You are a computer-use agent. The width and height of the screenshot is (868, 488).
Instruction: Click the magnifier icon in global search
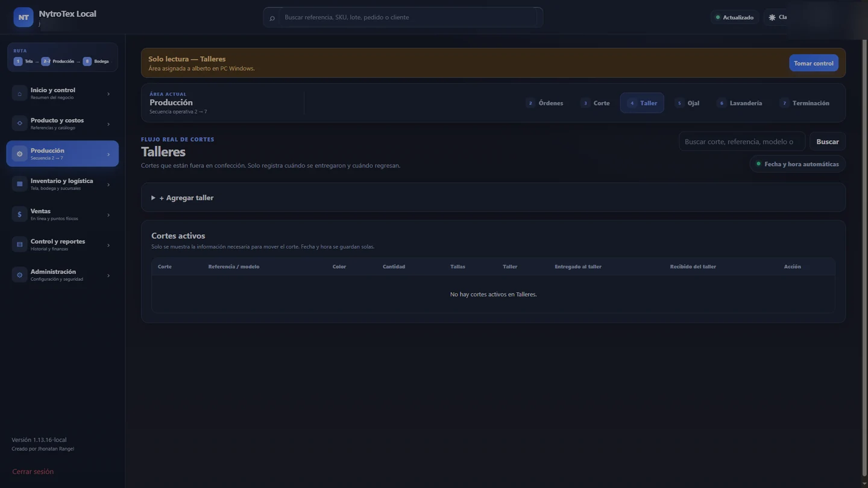click(x=272, y=18)
